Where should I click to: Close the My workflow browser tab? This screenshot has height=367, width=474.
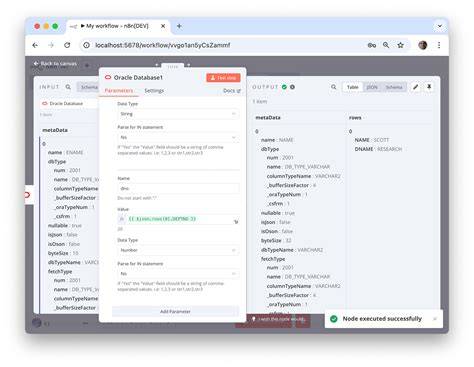pyautogui.click(x=163, y=26)
